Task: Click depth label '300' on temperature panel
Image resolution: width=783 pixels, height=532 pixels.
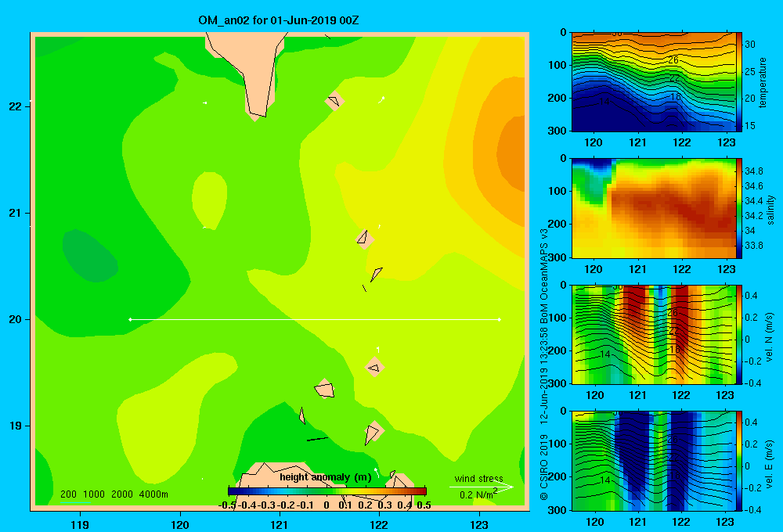Action: tap(558, 131)
